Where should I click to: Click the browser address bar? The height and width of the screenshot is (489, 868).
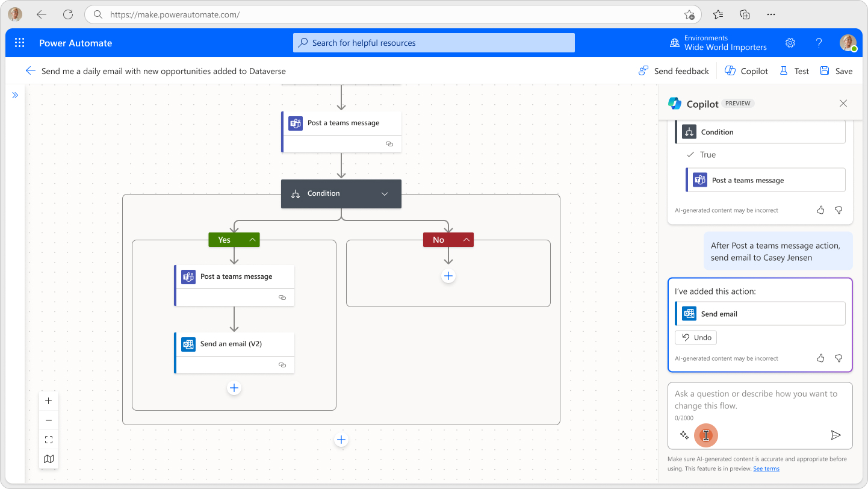(x=392, y=14)
